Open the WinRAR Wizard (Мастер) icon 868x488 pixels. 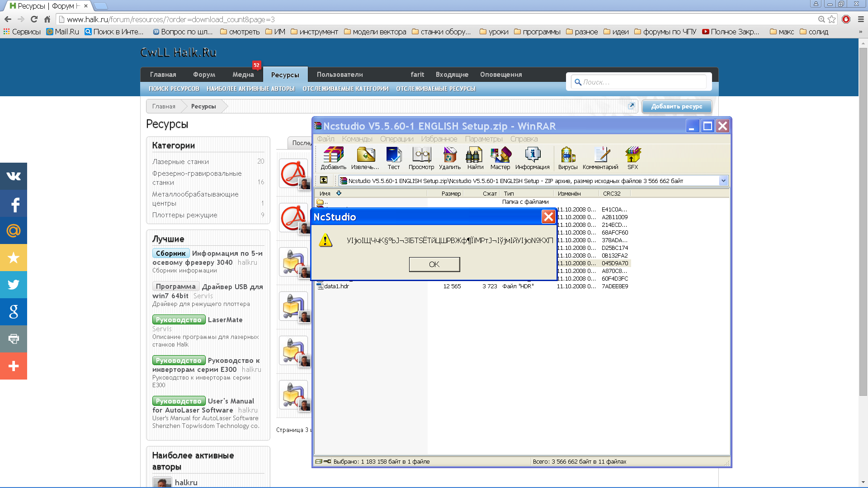click(500, 158)
